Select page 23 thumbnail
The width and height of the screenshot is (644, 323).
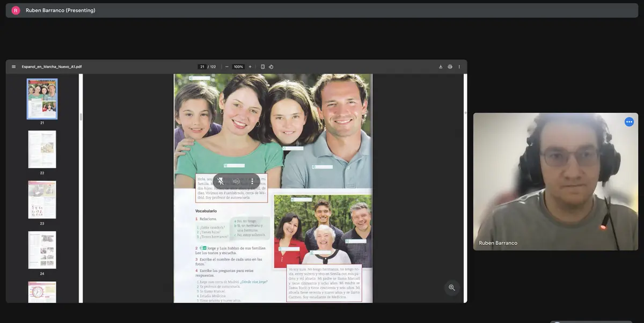point(42,200)
